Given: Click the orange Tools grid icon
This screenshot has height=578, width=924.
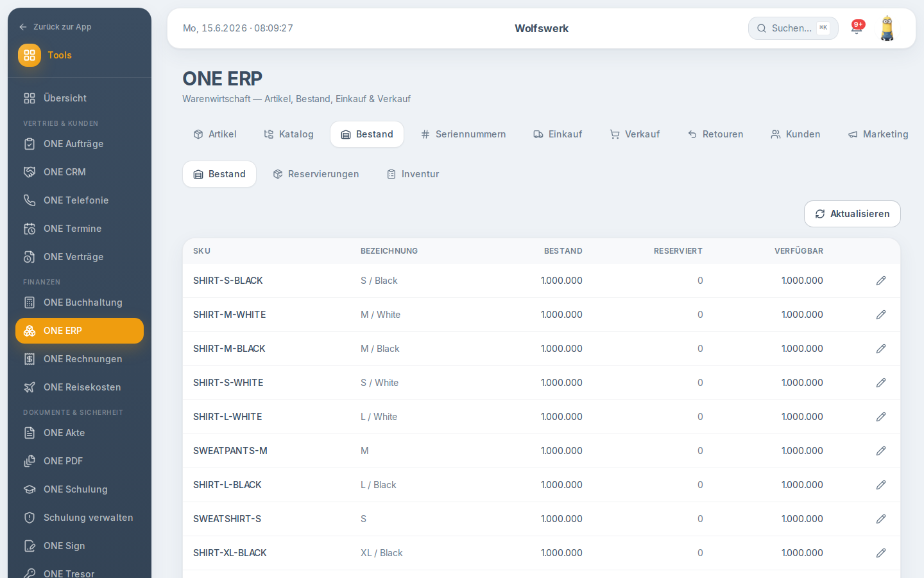Looking at the screenshot, I should pyautogui.click(x=30, y=55).
